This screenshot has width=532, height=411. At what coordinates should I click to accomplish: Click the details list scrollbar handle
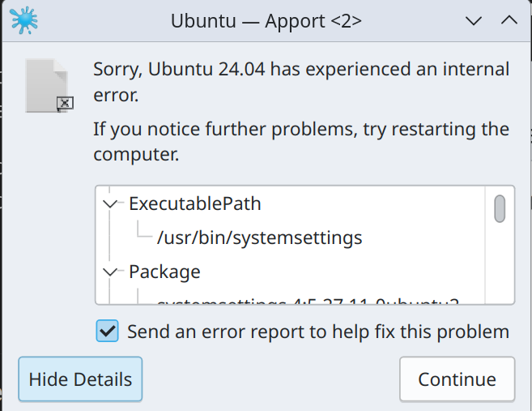[x=500, y=208]
